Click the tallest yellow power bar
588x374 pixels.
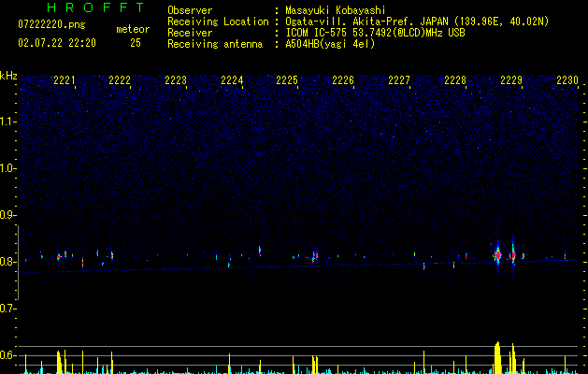pyautogui.click(x=497, y=357)
